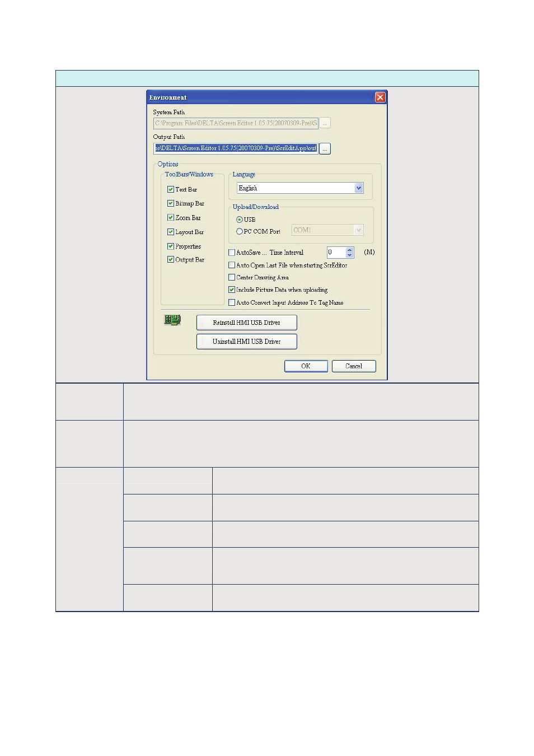Close the Environment dialog with the X

[x=380, y=97]
